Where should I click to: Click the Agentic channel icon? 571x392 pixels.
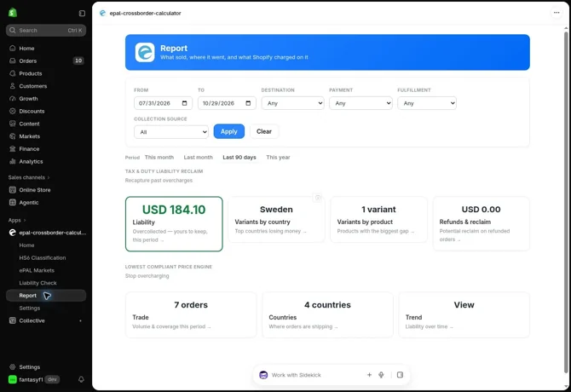13,202
